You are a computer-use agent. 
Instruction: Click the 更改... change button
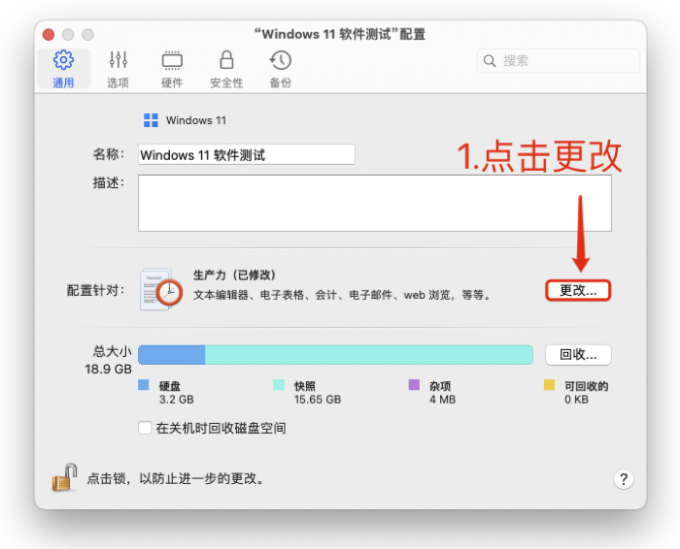point(578,290)
